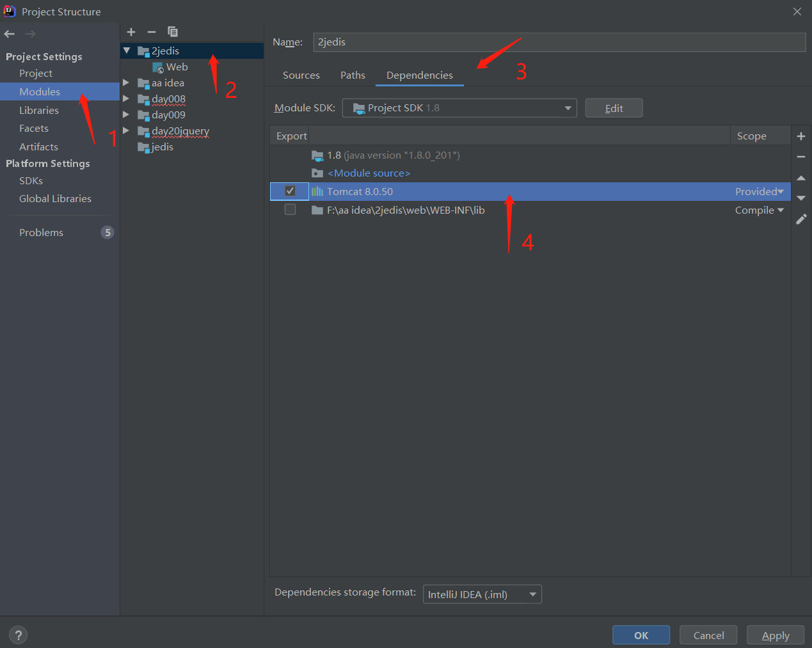Click the back navigation arrow

(x=10, y=34)
